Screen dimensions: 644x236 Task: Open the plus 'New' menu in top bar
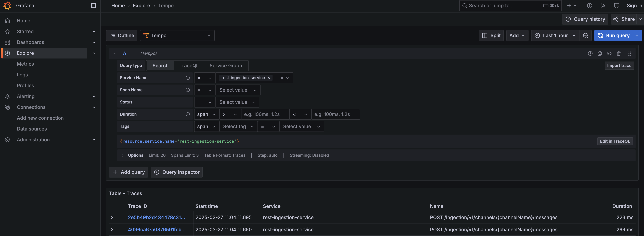(x=572, y=6)
